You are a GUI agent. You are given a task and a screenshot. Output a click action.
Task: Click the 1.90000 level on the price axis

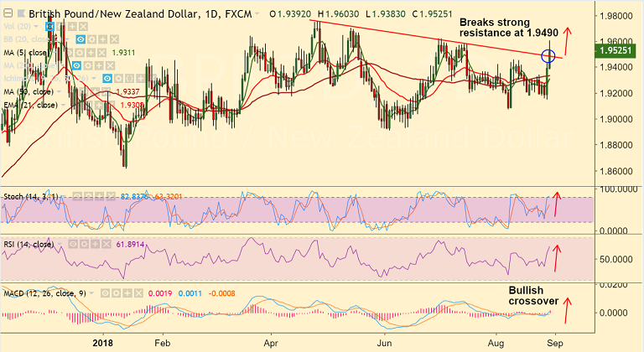click(x=616, y=119)
